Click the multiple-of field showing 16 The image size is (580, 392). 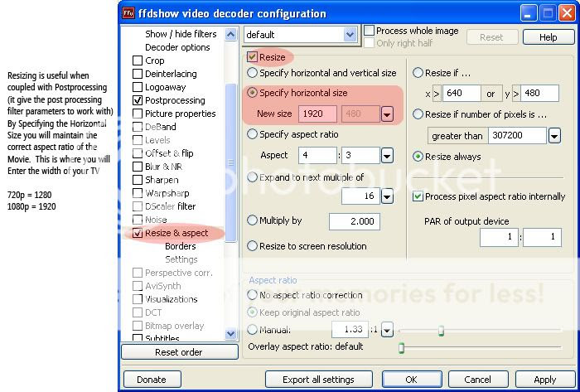click(360, 196)
